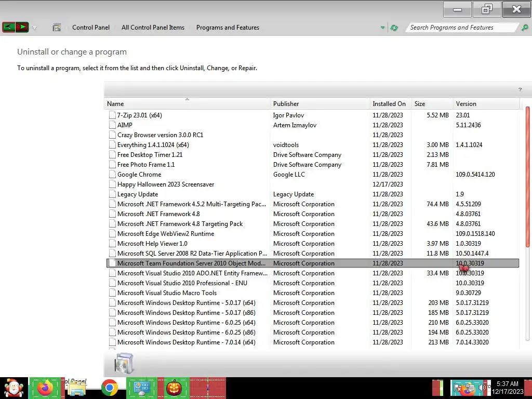Click the Programs and Features breadcrumb
The image size is (532, 399).
pos(228,28)
